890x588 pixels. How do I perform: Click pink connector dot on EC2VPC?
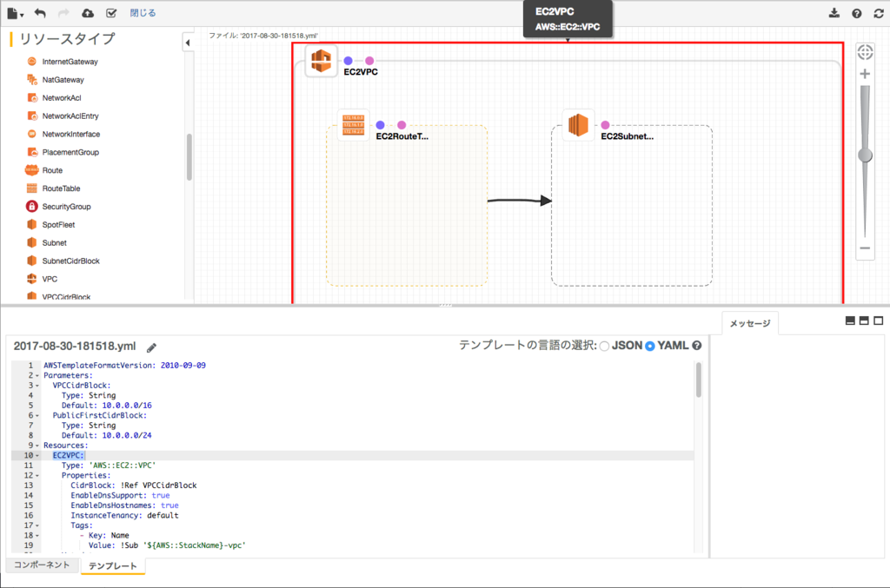click(369, 61)
